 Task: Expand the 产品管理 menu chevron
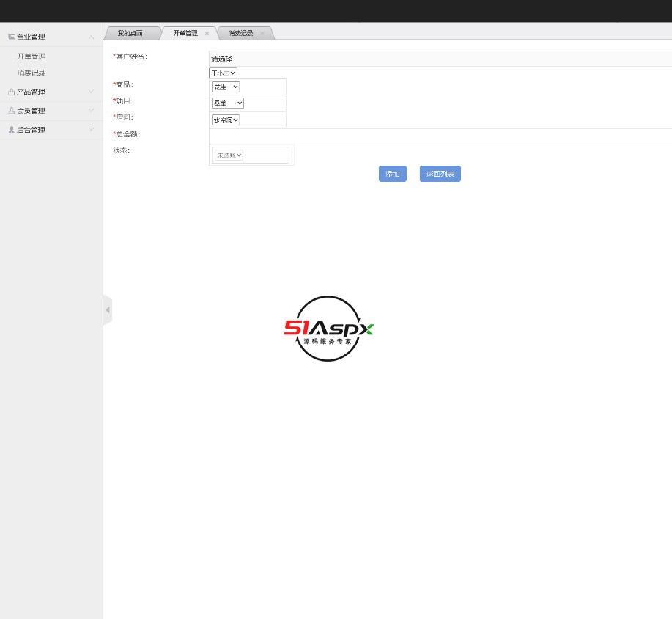coord(92,92)
